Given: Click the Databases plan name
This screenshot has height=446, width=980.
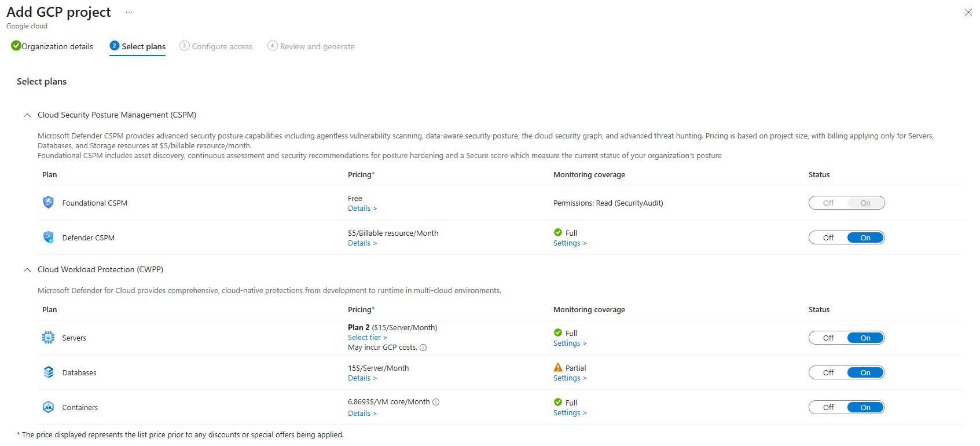Looking at the screenshot, I should (79, 373).
